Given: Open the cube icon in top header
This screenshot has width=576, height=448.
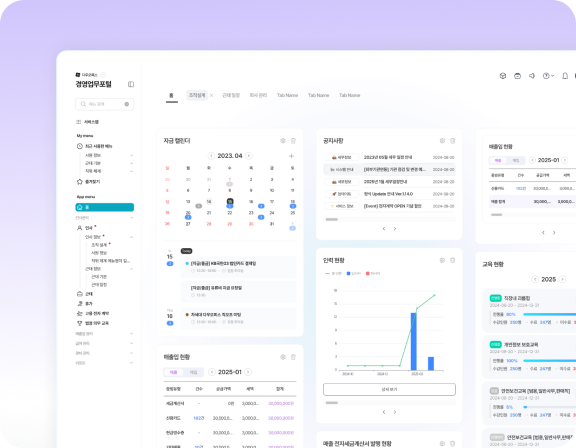Looking at the screenshot, I should coord(503,76).
